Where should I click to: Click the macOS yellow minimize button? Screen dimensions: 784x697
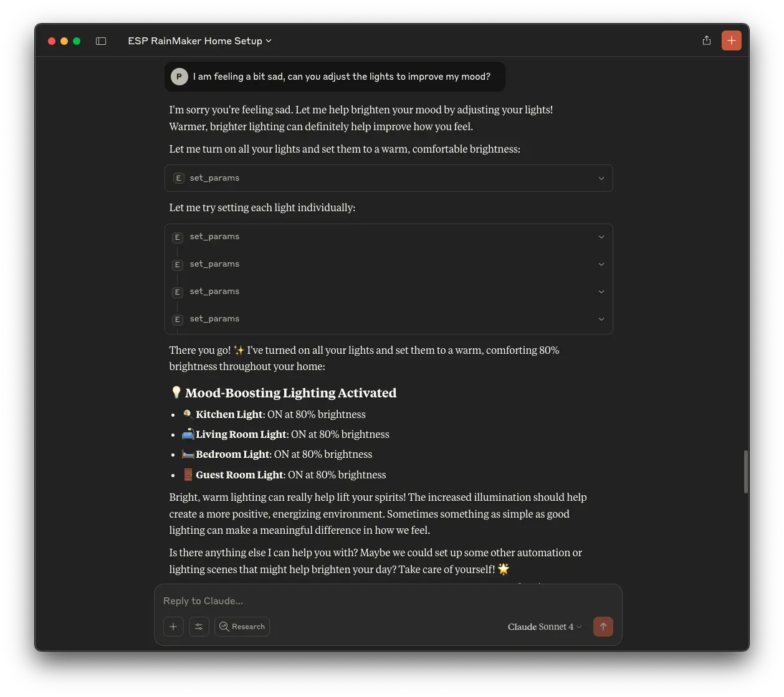tap(64, 41)
